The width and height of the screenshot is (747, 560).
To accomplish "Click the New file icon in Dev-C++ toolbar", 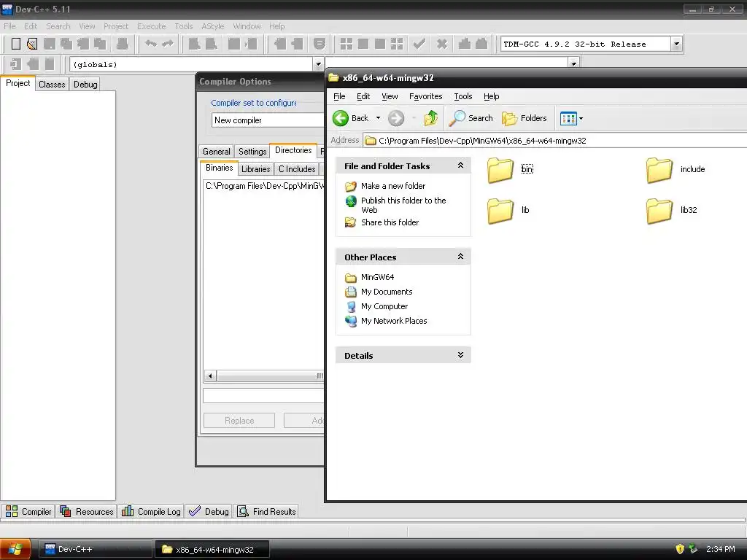I will tap(16, 44).
